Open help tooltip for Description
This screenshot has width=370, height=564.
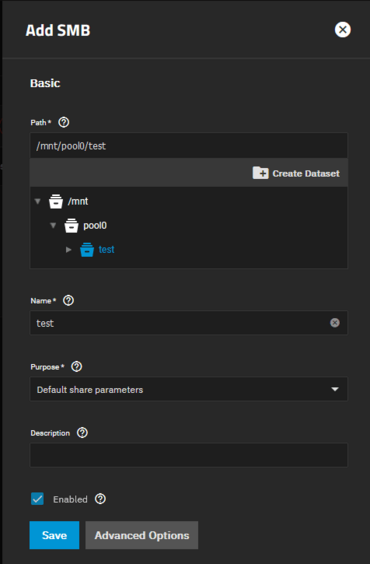(x=82, y=433)
